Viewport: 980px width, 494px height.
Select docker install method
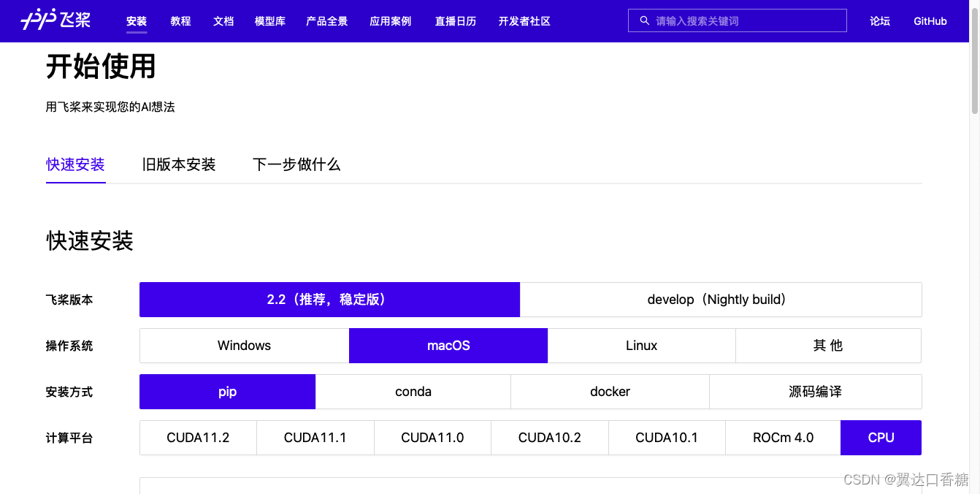click(610, 392)
